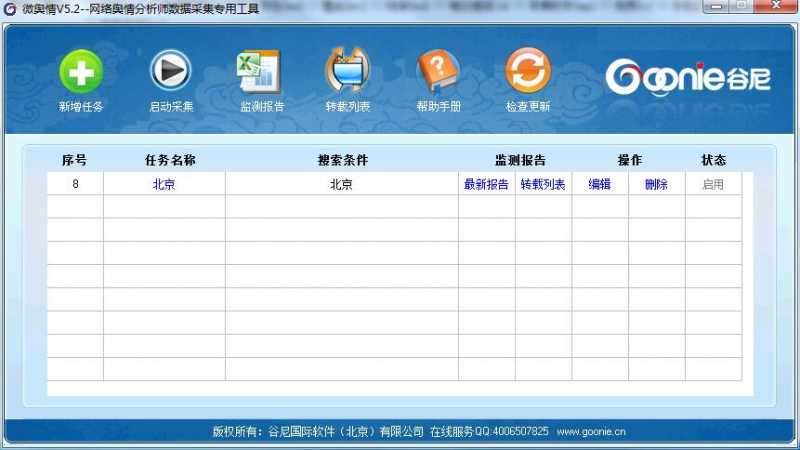Click the 搜索条件 column header
Screen dimensions: 800x450
click(x=343, y=160)
